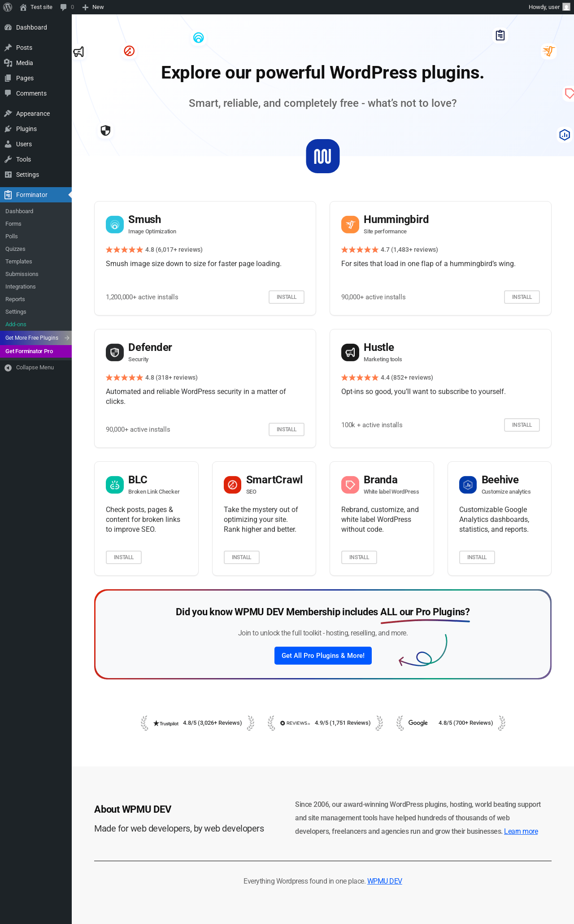This screenshot has width=574, height=924.
Task: Open Forminator Templates submenu
Action: tap(36, 262)
